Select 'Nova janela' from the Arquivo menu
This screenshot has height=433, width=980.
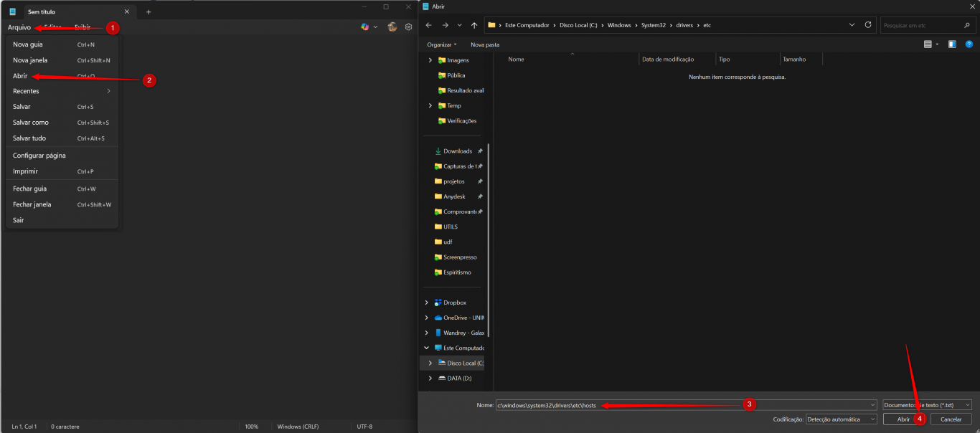coord(29,60)
